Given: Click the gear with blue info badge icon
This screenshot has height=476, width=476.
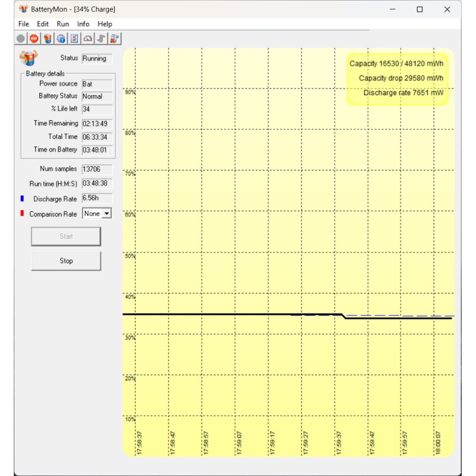Looking at the screenshot, I should pyautogui.click(x=61, y=39).
